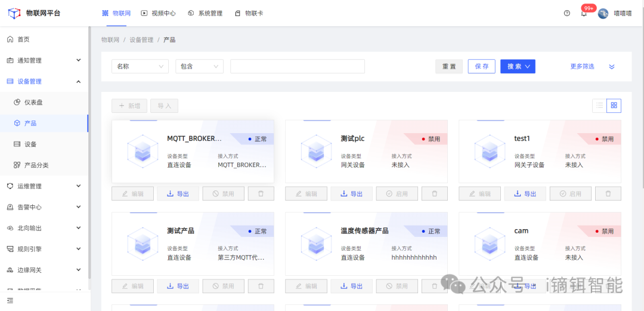Open the help question mark icon

coord(566,13)
